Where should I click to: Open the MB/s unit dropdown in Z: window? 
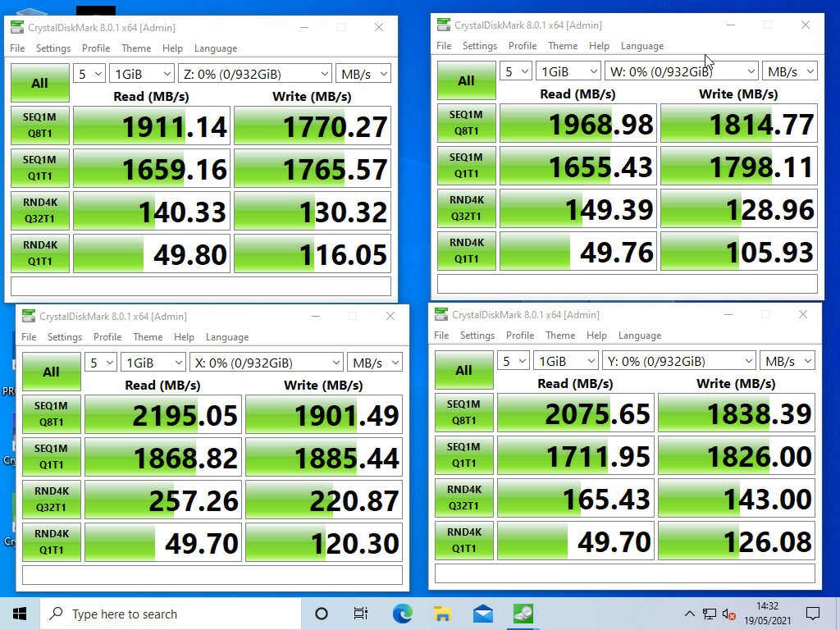(363, 73)
